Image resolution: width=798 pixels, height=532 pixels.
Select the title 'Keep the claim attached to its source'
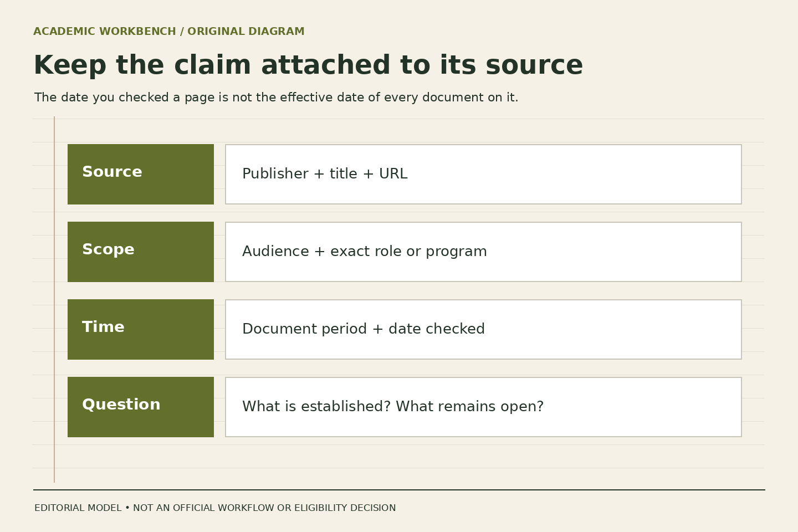308,65
